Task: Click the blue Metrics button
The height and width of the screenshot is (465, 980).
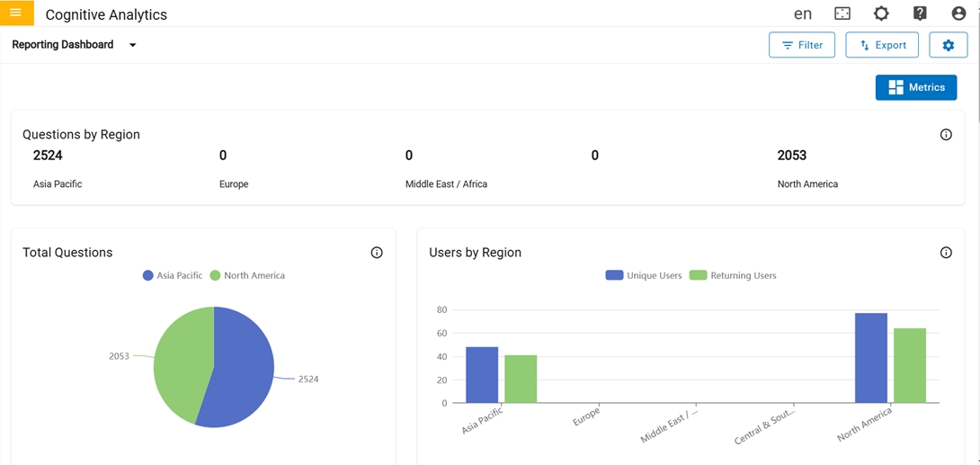Action: pyautogui.click(x=916, y=87)
